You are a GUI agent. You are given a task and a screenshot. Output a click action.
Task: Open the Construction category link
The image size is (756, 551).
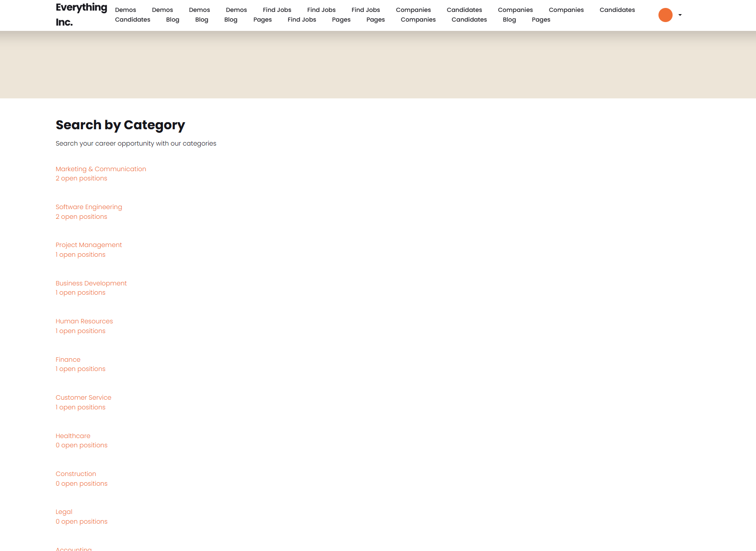(76, 474)
